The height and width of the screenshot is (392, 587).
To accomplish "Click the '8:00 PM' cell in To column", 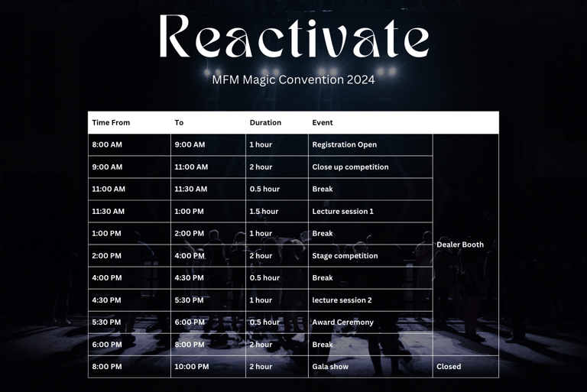I will click(x=208, y=345).
